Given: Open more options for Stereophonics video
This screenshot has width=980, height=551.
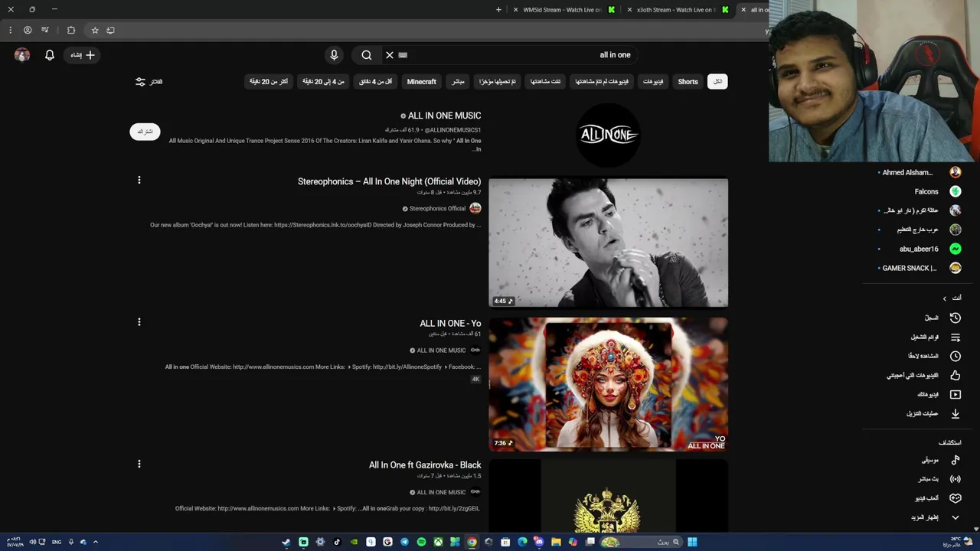Looking at the screenshot, I should 139,180.
